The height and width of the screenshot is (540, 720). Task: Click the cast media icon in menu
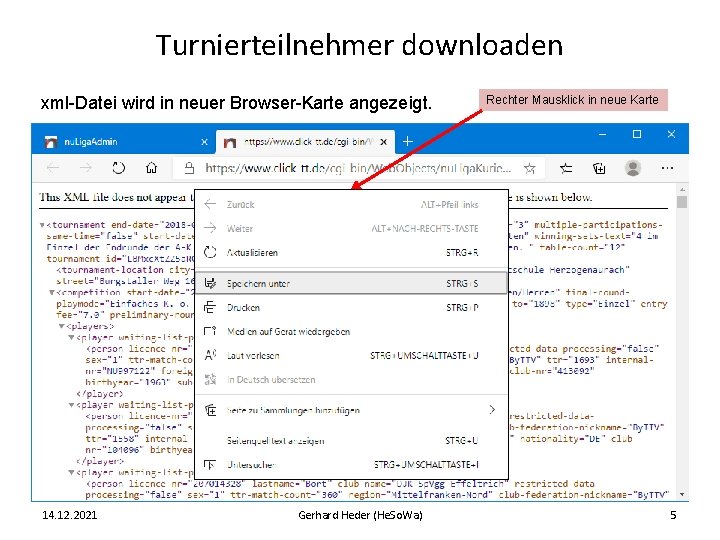(210, 331)
